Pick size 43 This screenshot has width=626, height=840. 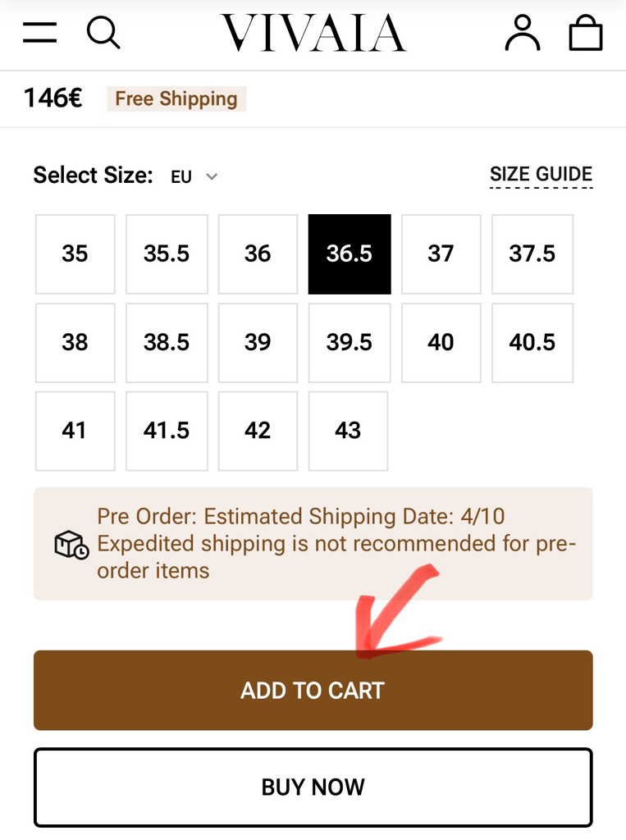pyautogui.click(x=349, y=431)
